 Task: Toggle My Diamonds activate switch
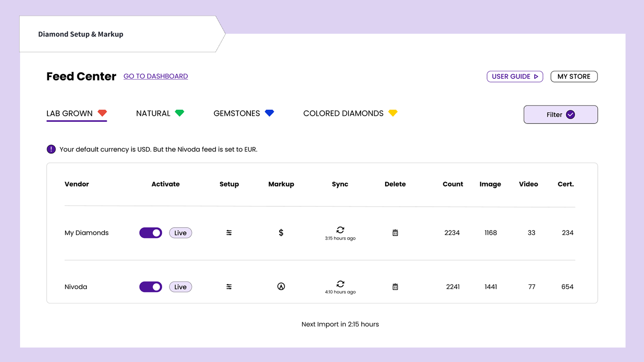(x=151, y=233)
